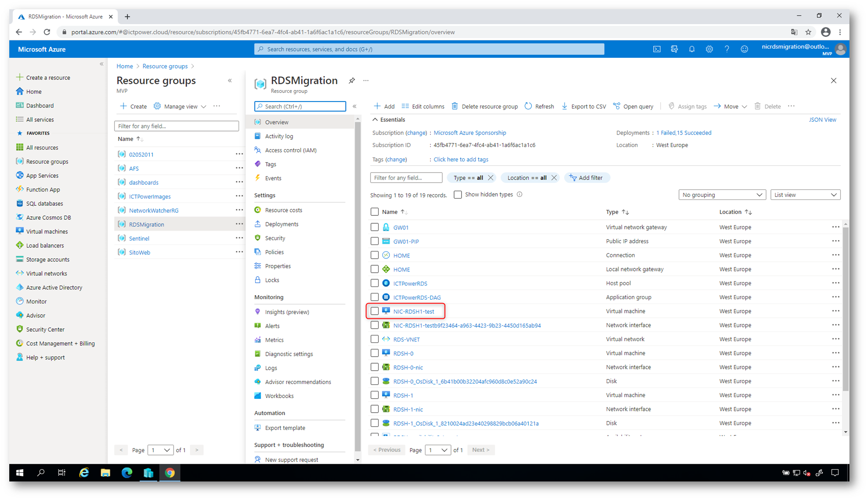Open Windows taskbar search
The width and height of the screenshot is (868, 500).
pos(41,473)
